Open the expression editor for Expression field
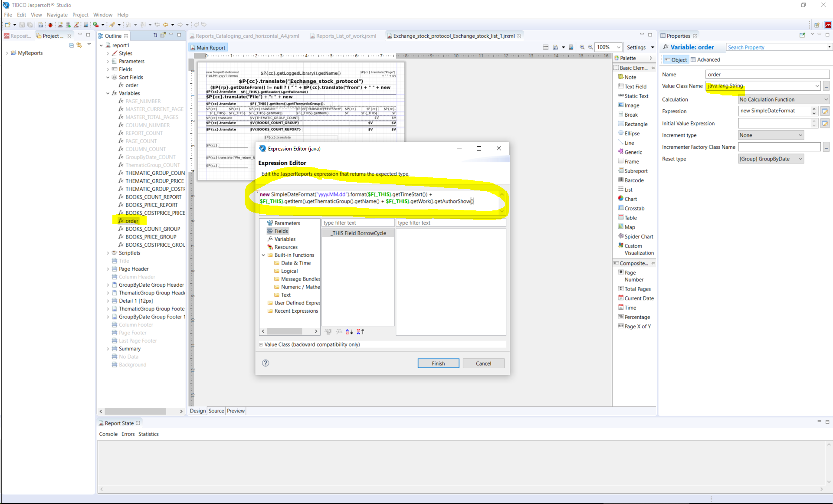833x504 pixels. pyautogui.click(x=825, y=111)
